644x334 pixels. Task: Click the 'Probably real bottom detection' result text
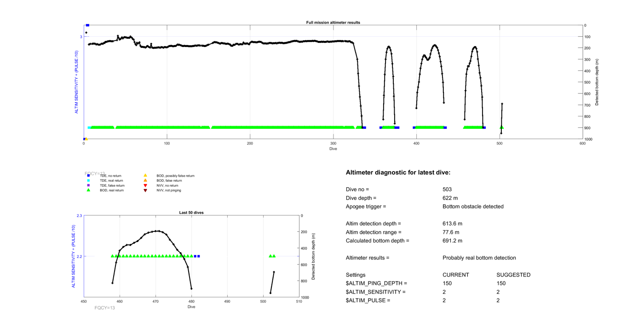point(479,258)
